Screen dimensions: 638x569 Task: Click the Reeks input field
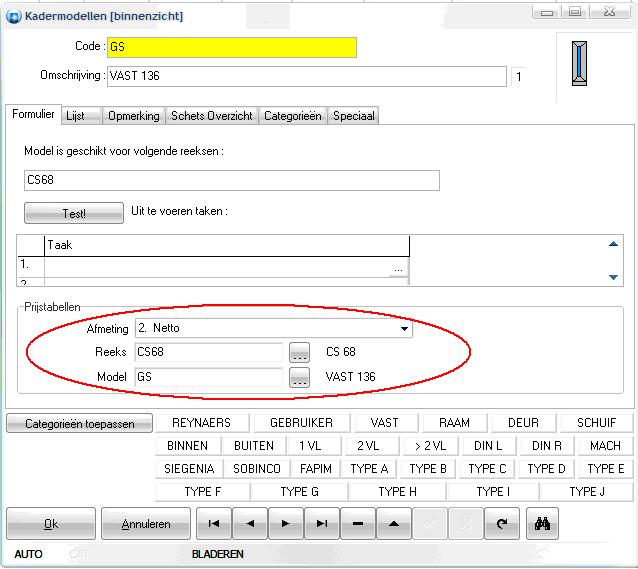(x=209, y=352)
